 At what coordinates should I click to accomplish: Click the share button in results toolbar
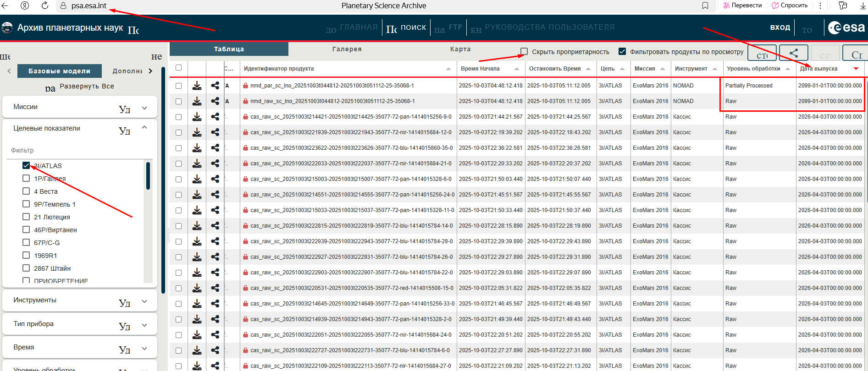click(x=794, y=53)
